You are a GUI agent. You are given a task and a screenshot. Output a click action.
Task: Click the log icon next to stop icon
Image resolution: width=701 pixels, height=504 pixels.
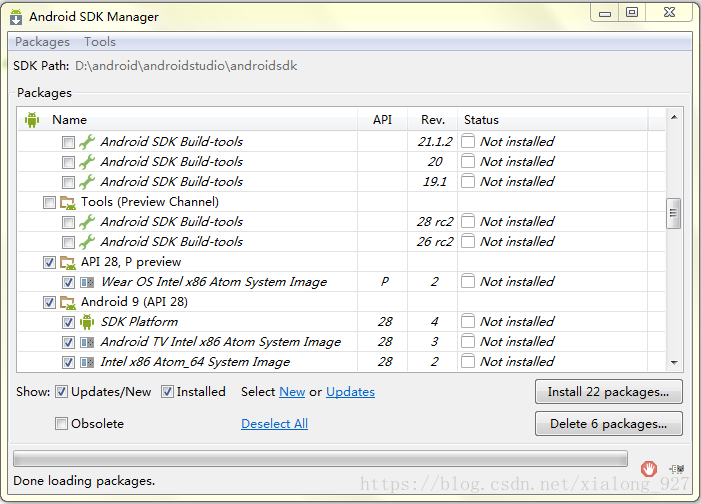click(x=677, y=469)
